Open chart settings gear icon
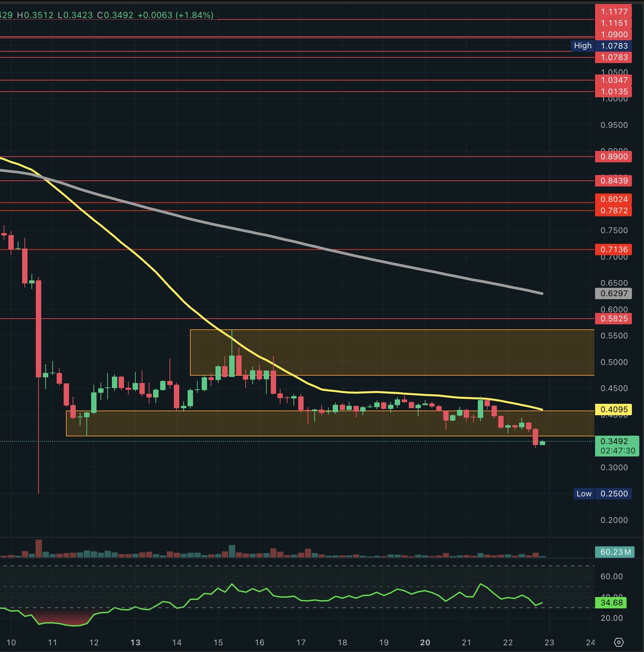 (x=618, y=642)
